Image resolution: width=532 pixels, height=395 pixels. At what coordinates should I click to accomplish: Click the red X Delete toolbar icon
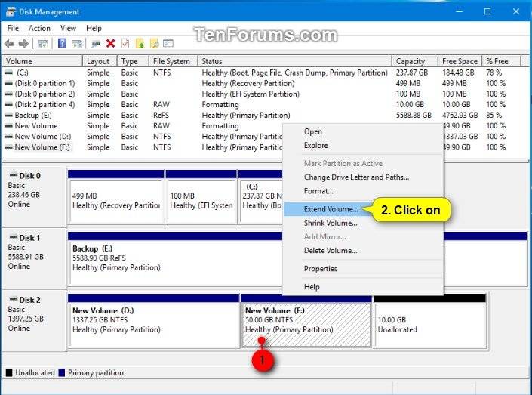point(111,43)
